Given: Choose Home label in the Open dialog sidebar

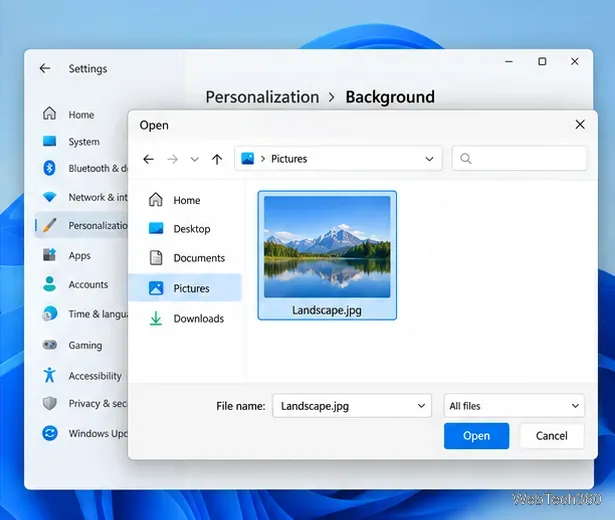Looking at the screenshot, I should pos(187,200).
